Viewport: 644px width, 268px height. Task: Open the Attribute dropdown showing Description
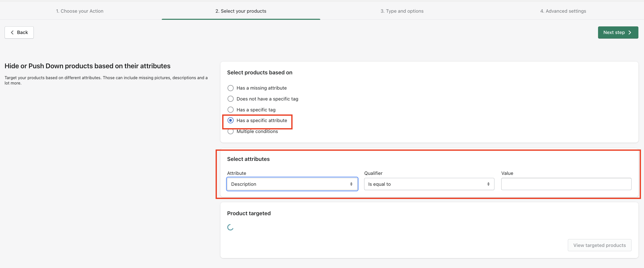292,184
